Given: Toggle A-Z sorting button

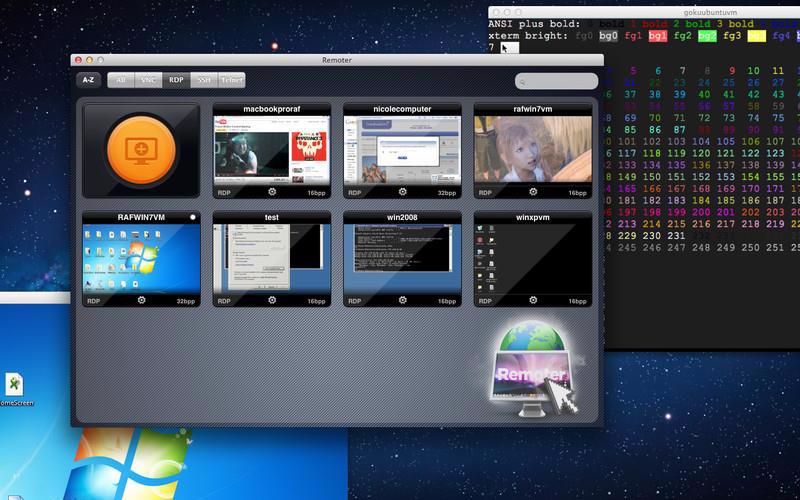Looking at the screenshot, I should pos(88,80).
